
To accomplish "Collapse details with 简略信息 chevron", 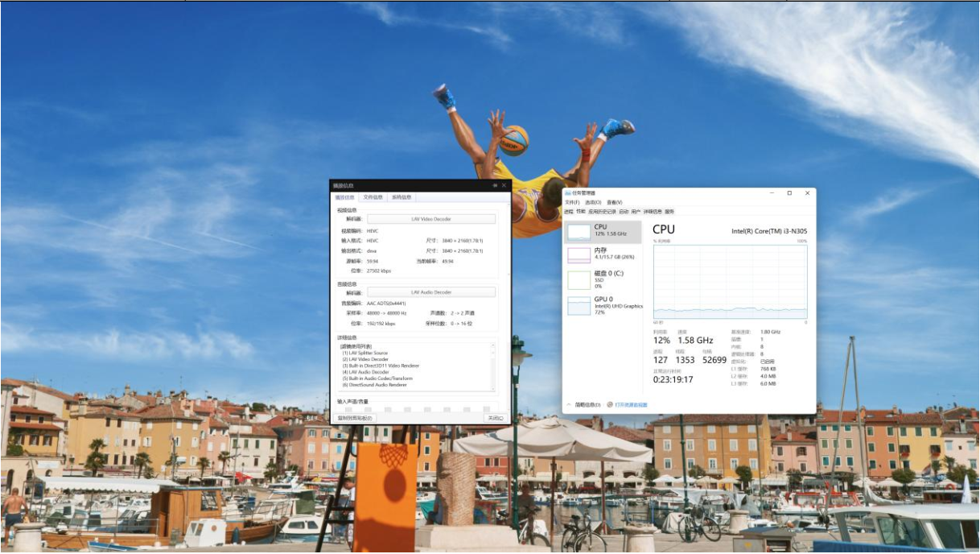I will point(569,405).
